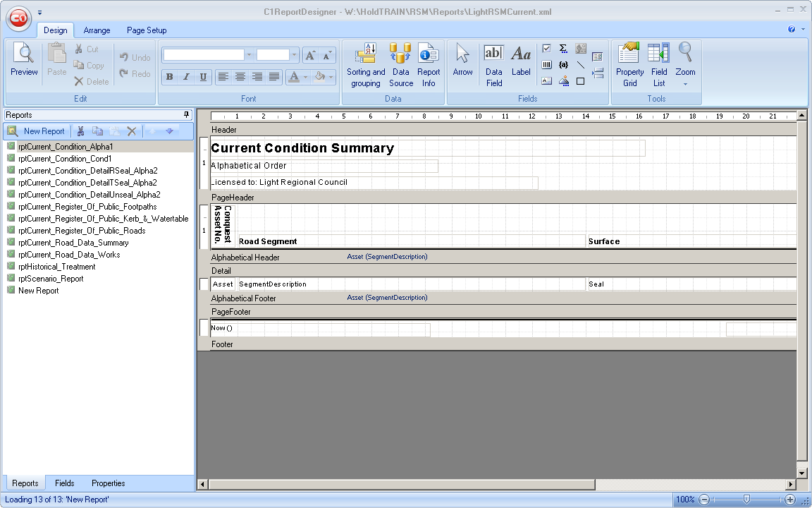The width and height of the screenshot is (812, 508).
Task: Open the font size dropdown
Action: click(294, 54)
